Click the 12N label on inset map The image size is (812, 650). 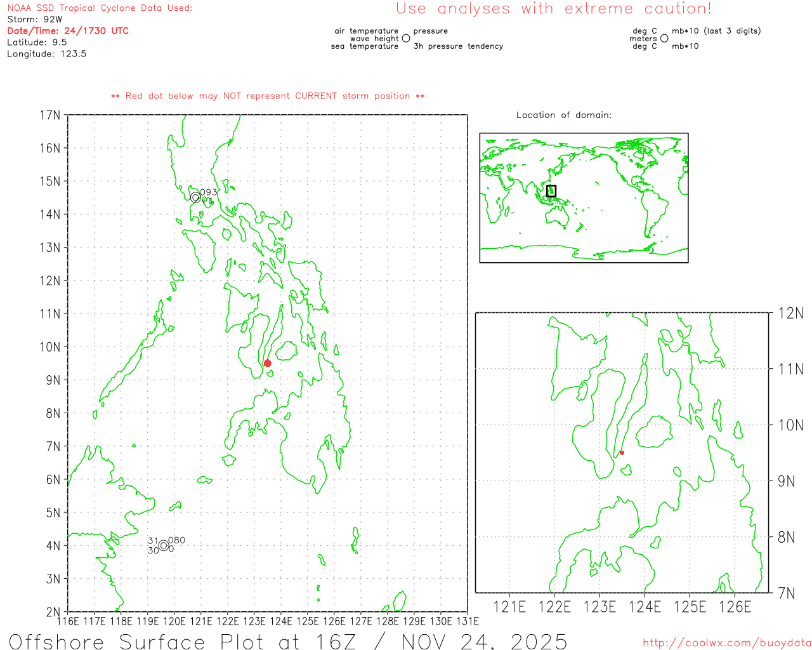(x=790, y=313)
